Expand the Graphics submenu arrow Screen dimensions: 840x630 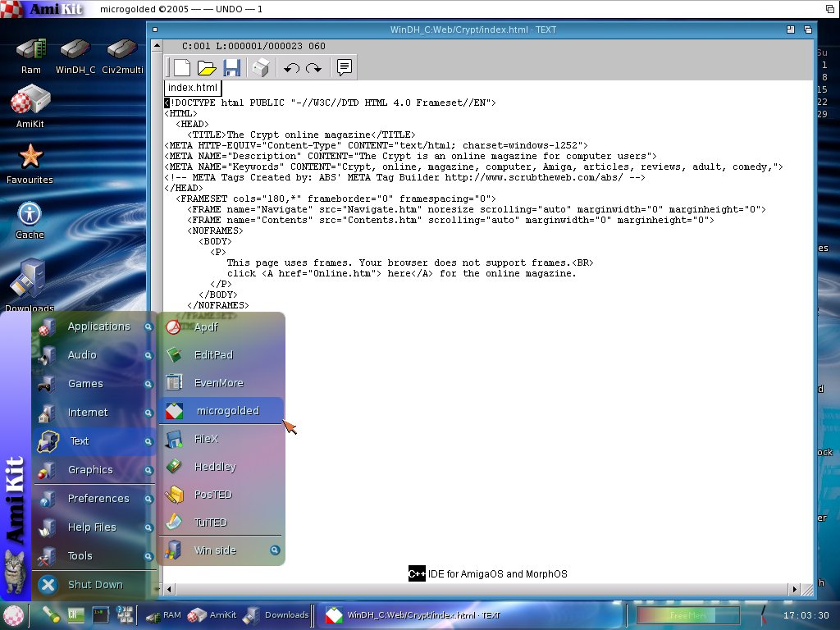148,470
